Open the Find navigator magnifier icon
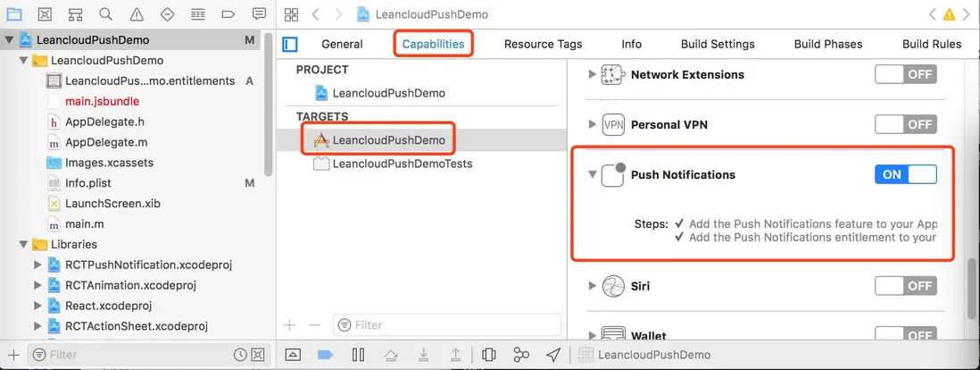The image size is (980, 370). (105, 13)
